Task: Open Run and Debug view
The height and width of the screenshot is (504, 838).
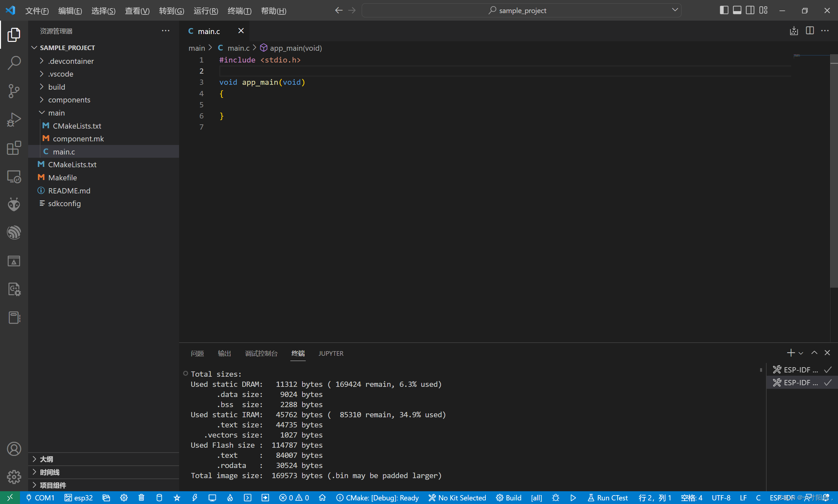Action: [14, 119]
